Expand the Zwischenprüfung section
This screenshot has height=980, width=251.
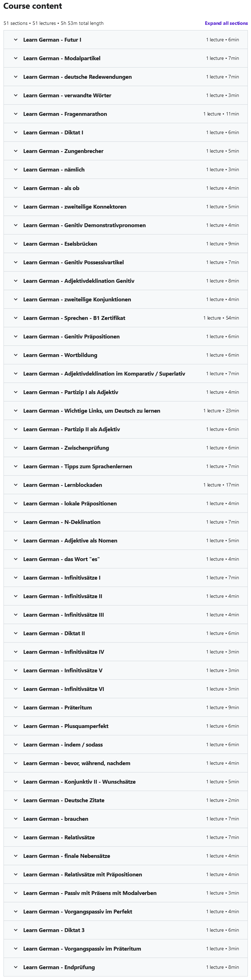pyautogui.click(x=125, y=448)
